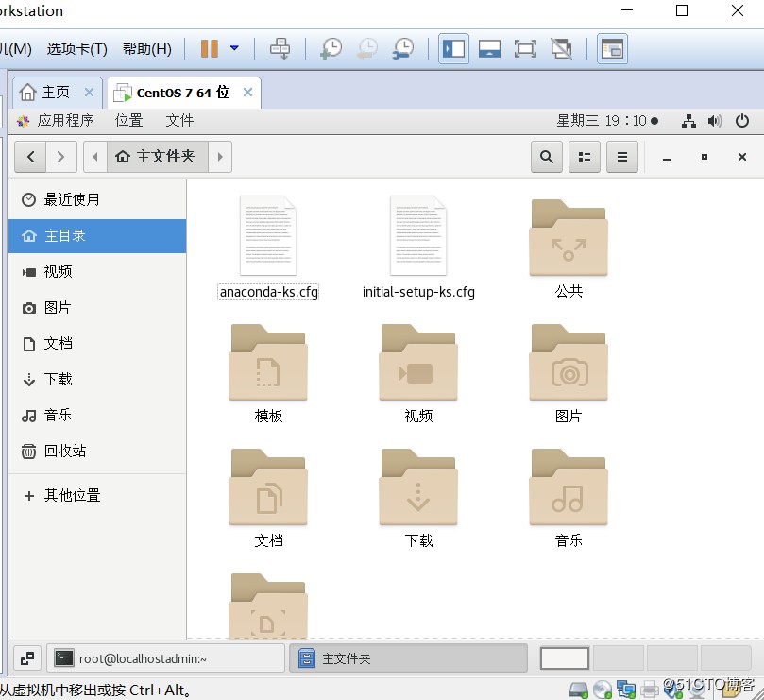Screen dimensions: 764x700
Task: Open the file search tool
Action: pos(547,157)
